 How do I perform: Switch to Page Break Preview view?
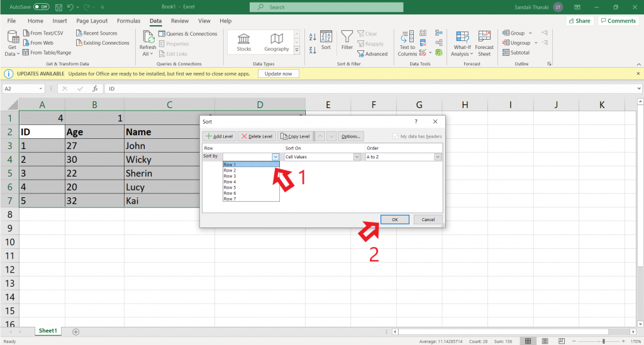coord(562,341)
